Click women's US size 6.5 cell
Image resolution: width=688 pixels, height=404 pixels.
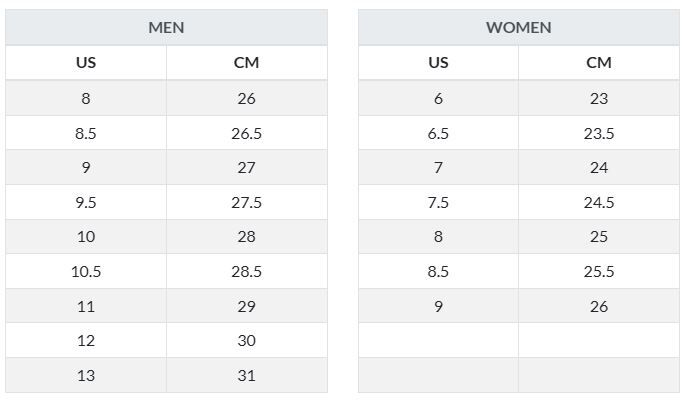pos(438,133)
